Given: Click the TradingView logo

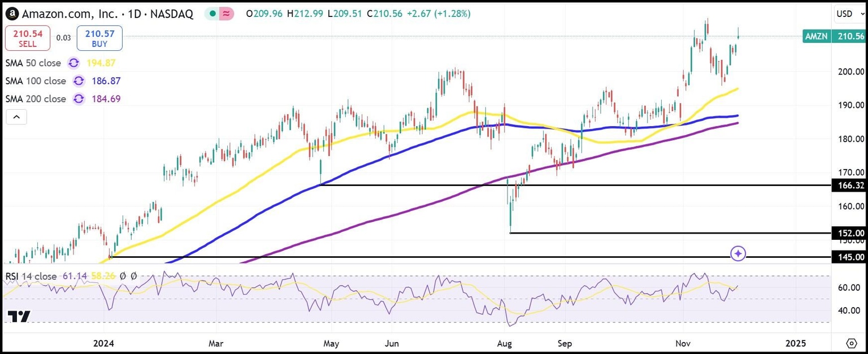Looking at the screenshot, I should tap(19, 317).
